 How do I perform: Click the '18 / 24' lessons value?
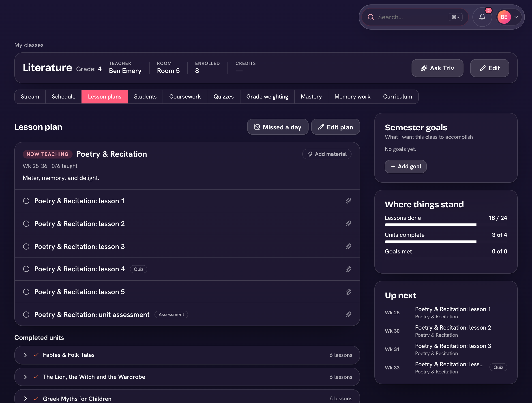click(498, 218)
